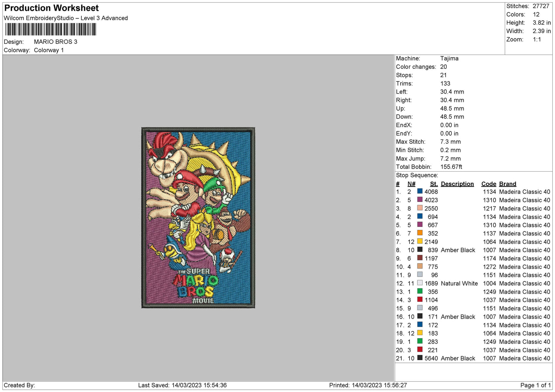The image size is (555, 392).
Task: Click the Zoom value 1:1
Action: click(537, 40)
